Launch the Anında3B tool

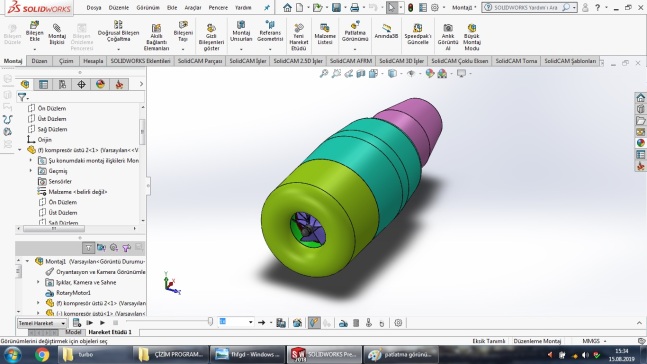click(x=386, y=31)
